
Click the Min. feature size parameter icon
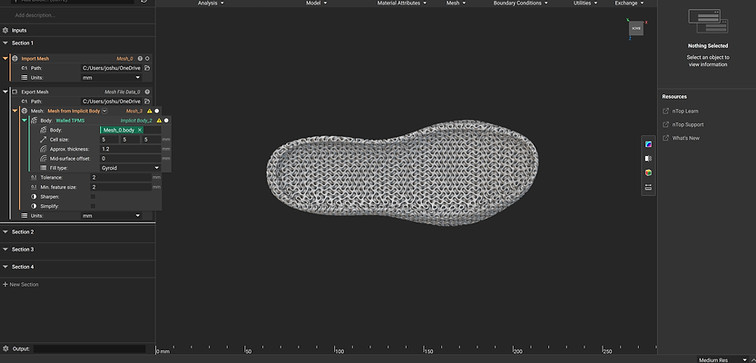pyautogui.click(x=33, y=187)
